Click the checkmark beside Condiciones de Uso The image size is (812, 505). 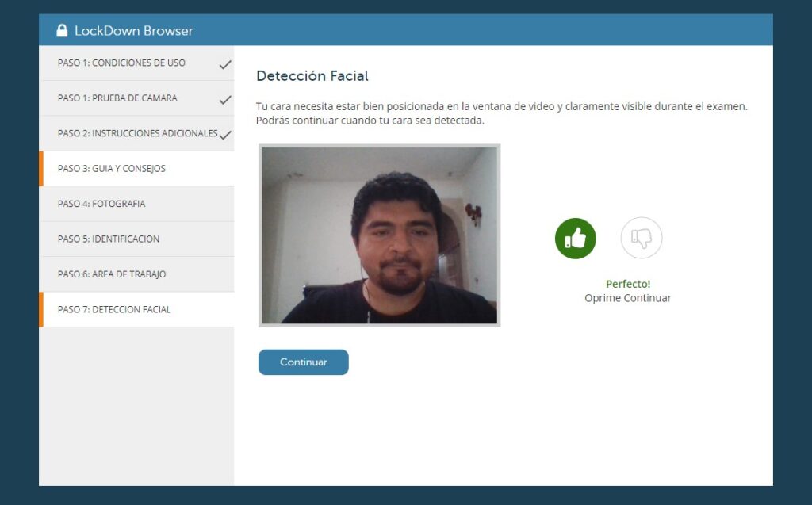225,64
